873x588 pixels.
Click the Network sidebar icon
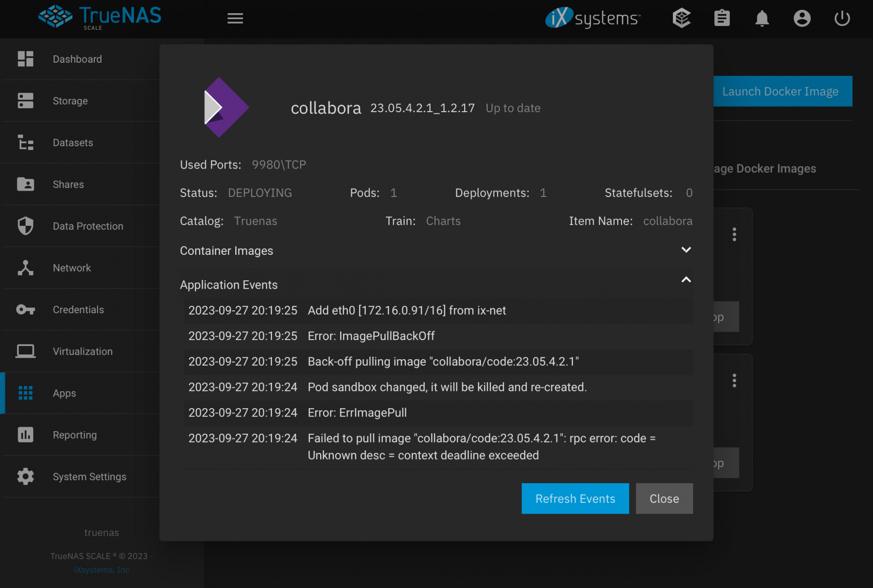[25, 268]
